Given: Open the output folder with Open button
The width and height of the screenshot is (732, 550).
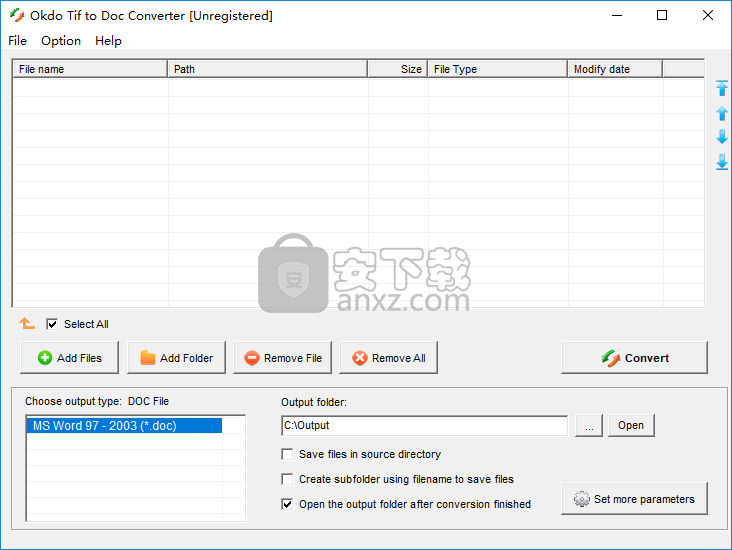Looking at the screenshot, I should click(x=631, y=425).
